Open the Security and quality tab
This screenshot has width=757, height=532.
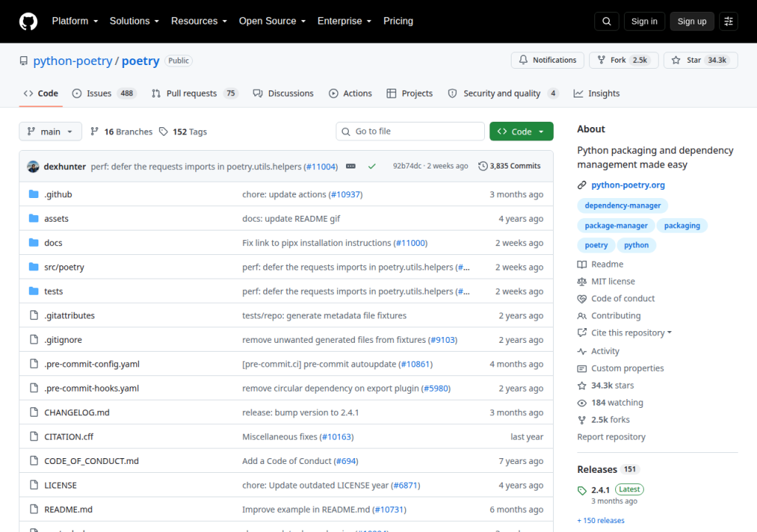[503, 93]
